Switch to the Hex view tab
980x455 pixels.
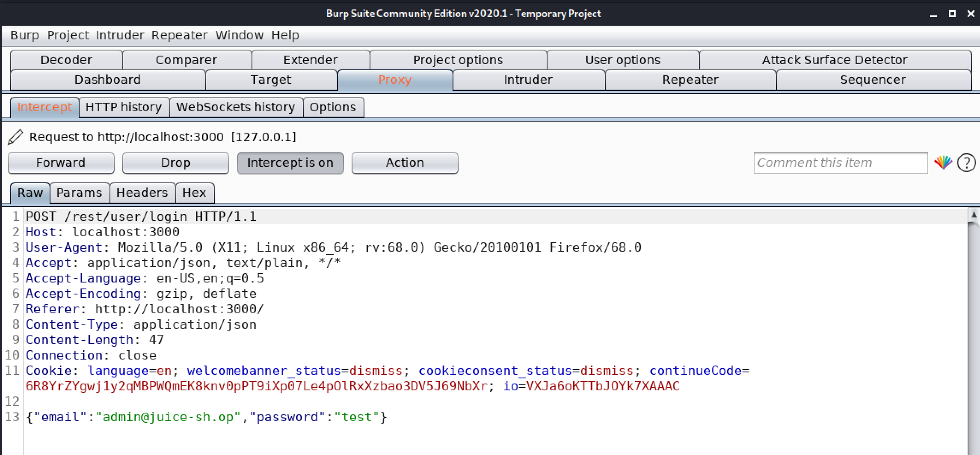(194, 193)
